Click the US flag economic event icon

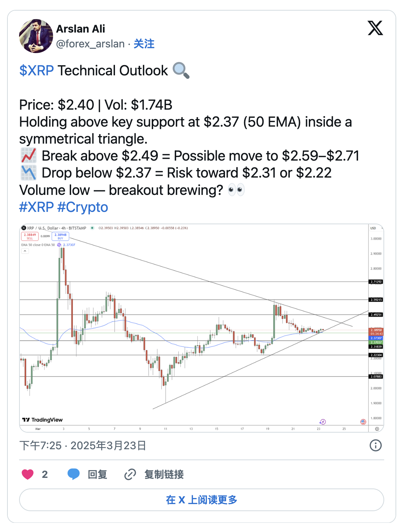363,422
